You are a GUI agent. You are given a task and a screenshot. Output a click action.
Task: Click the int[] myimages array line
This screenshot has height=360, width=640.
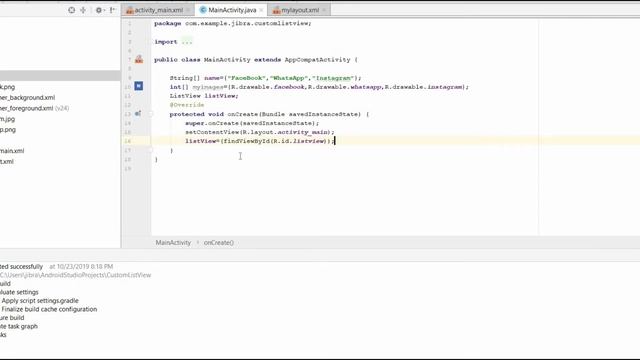point(319,87)
